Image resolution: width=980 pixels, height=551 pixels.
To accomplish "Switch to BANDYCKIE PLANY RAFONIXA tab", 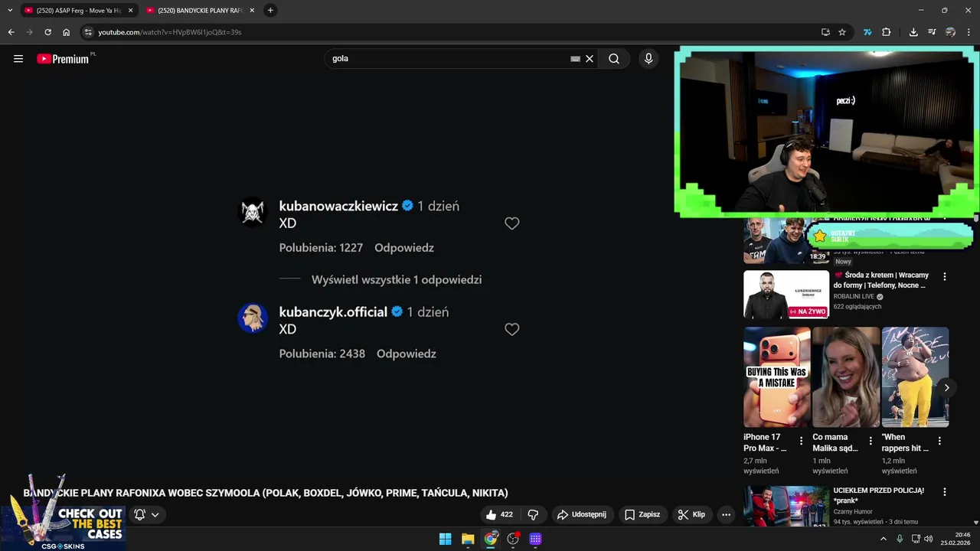I will pos(201,11).
